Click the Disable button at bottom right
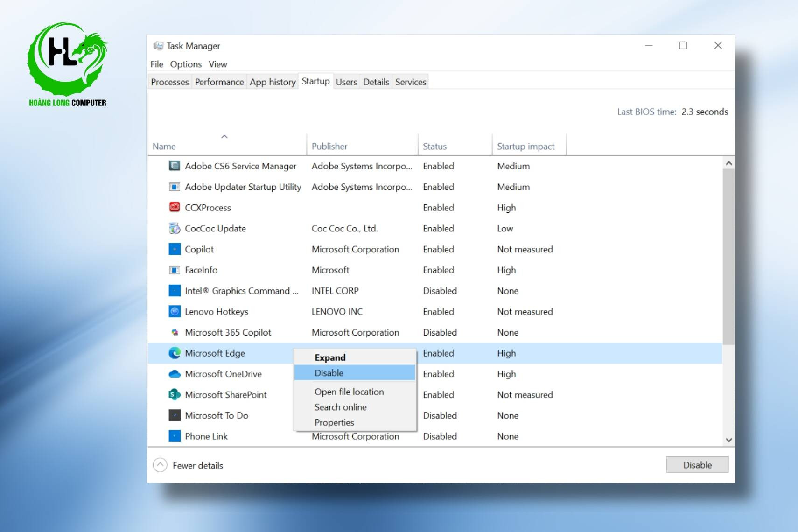Viewport: 798px width, 532px height. pos(697,465)
